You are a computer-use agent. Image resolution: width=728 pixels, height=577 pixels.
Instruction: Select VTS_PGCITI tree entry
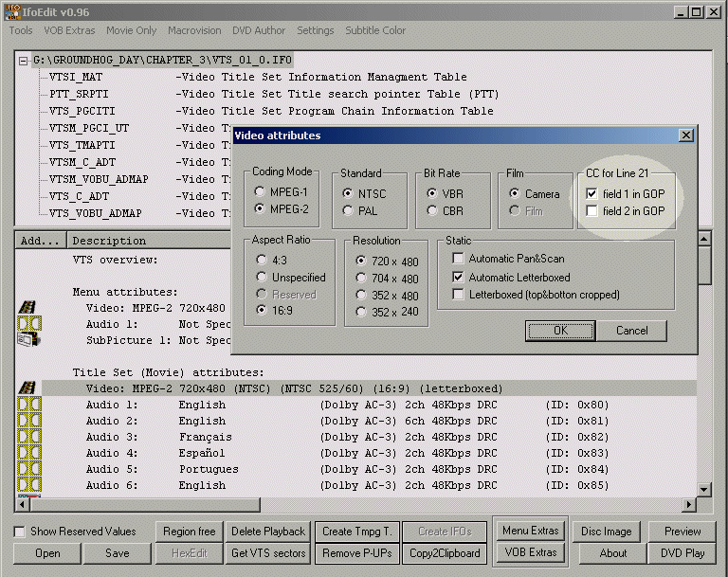click(x=82, y=111)
